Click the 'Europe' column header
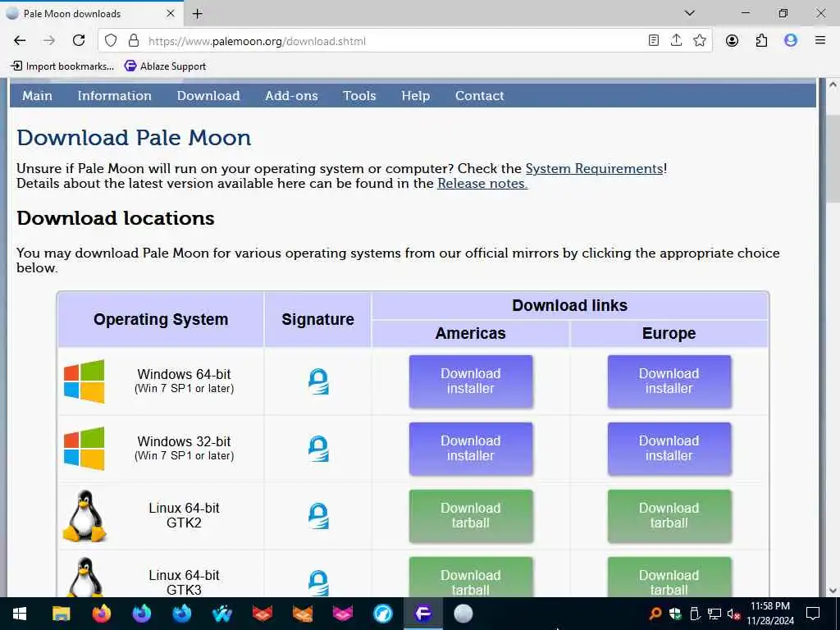This screenshot has width=840, height=630. tap(669, 334)
